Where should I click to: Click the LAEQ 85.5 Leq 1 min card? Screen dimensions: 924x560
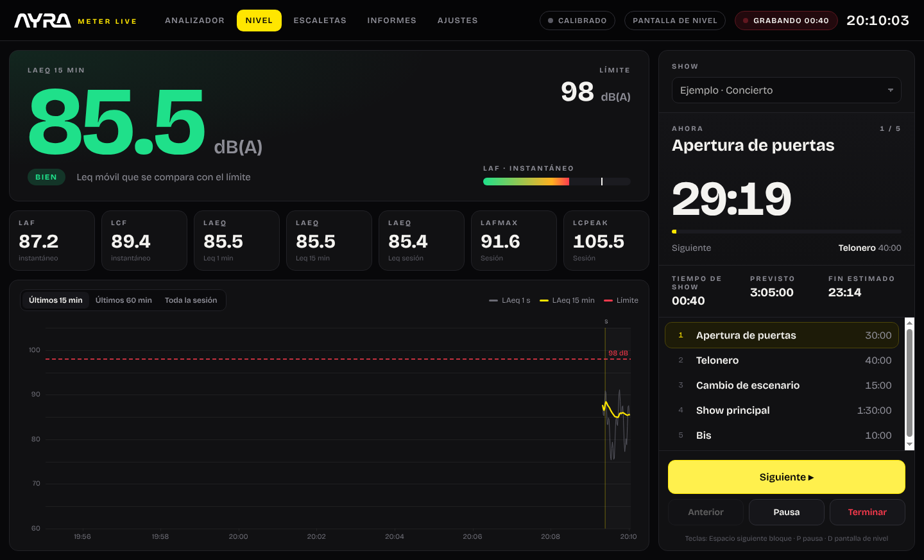click(x=237, y=241)
